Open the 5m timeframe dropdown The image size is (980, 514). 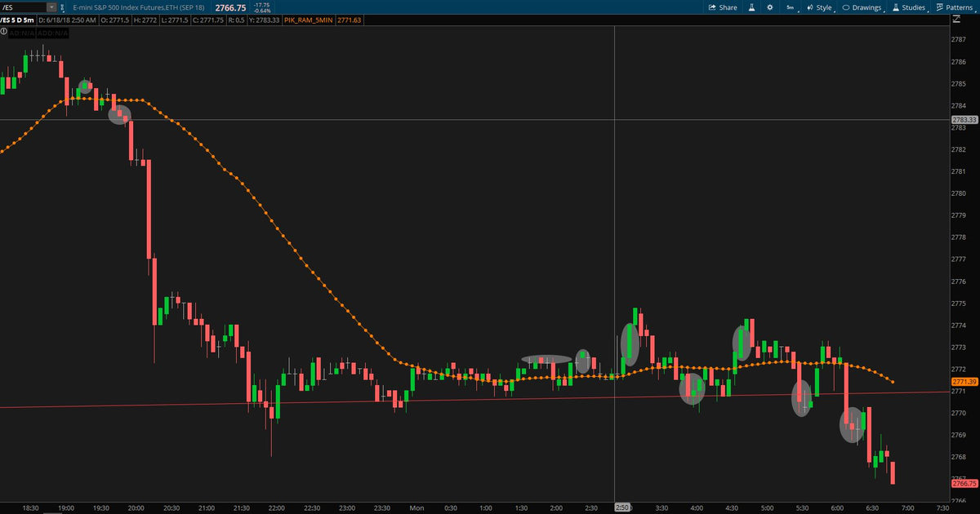791,7
